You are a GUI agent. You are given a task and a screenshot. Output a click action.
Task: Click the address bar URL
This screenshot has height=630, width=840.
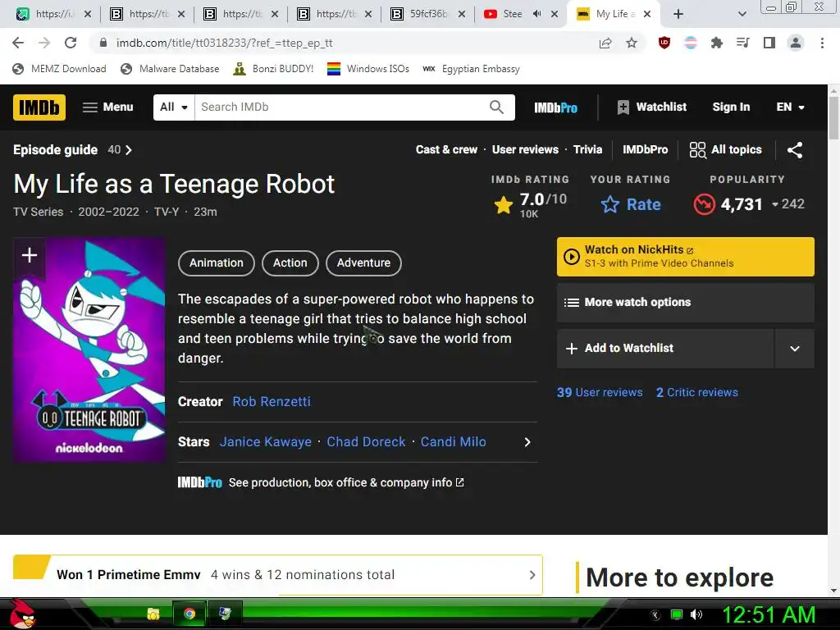coord(225,43)
